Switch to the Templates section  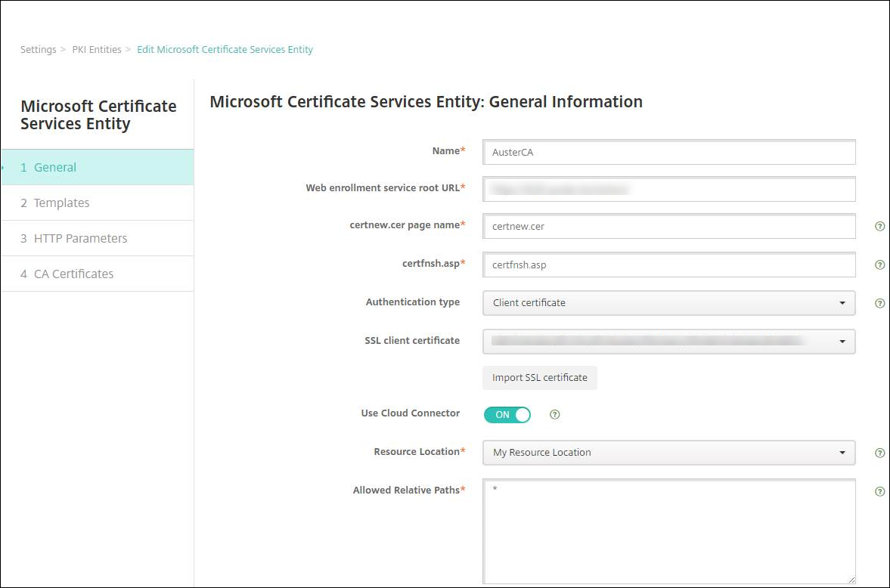click(x=97, y=203)
